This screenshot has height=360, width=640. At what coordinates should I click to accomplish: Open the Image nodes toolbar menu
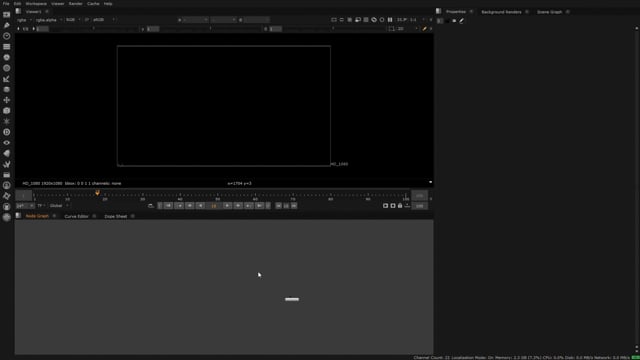(x=7, y=15)
